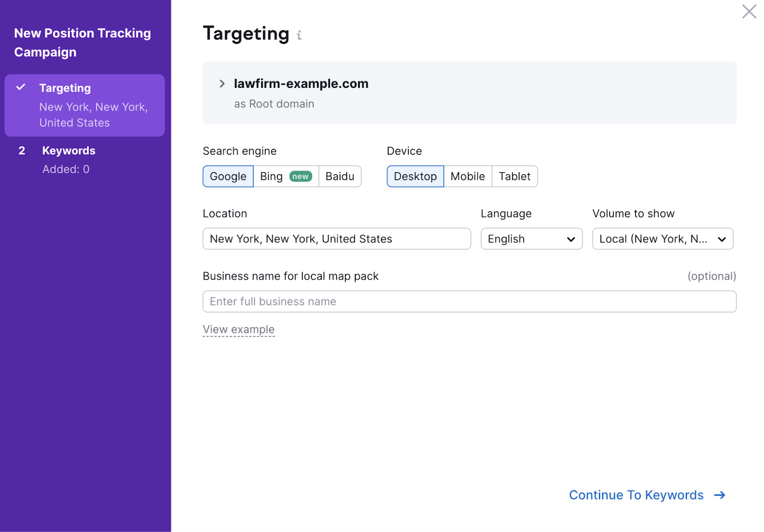Open the Targeting step in sidebar
The width and height of the screenshot is (764, 532).
[85, 105]
